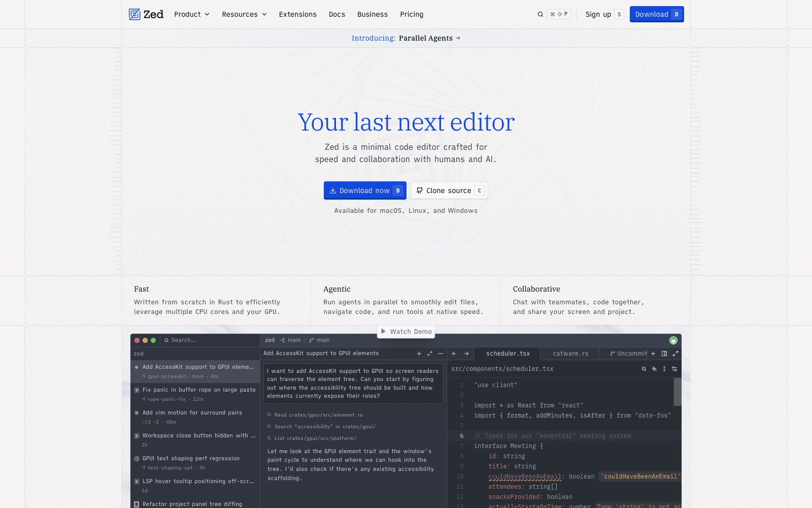The width and height of the screenshot is (812, 508).
Task: Switch to the catware.rs tab
Action: (570, 354)
